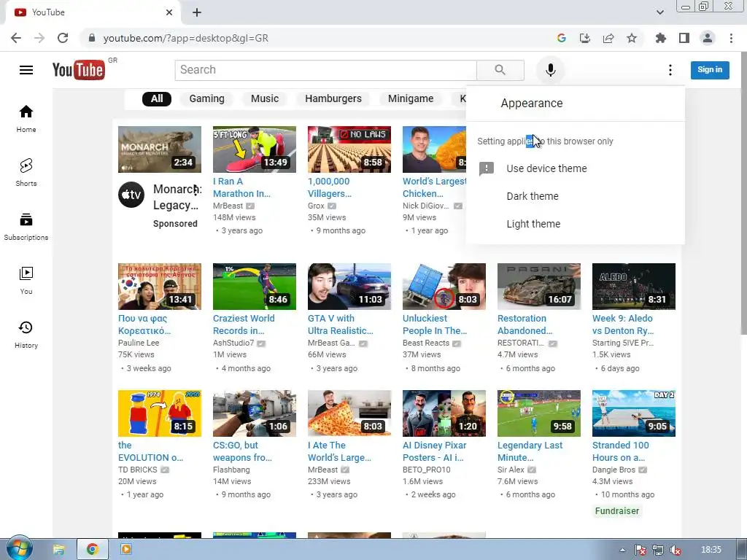The width and height of the screenshot is (747, 560).
Task: Open the MrBeast channel under Marathon video
Action: (x=228, y=206)
